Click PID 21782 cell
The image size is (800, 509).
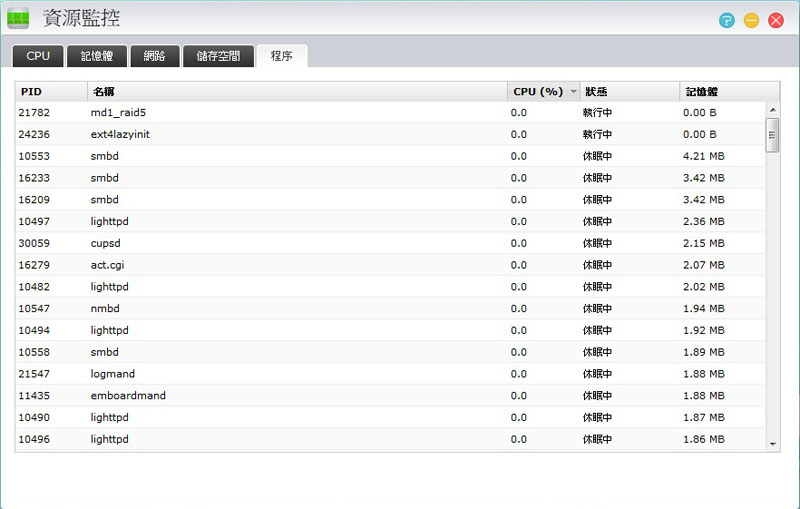pyautogui.click(x=34, y=113)
